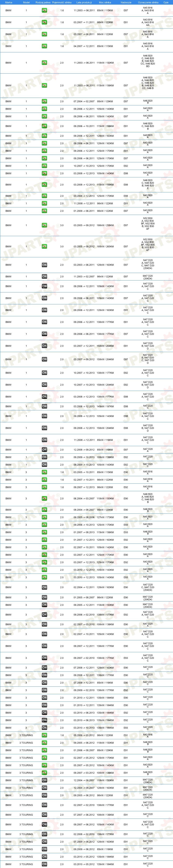
Task: Click date cell 03.2007 -> 11.2011
Action: [84, 22]
